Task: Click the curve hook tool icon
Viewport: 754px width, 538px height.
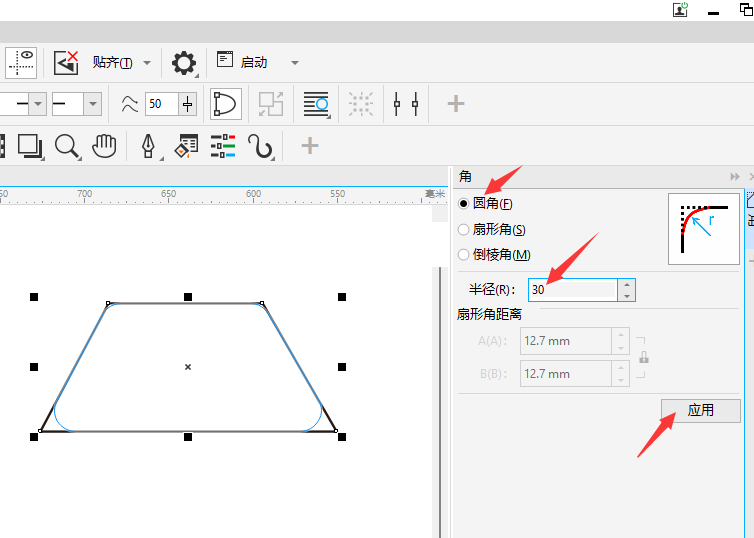Action: tap(260, 146)
